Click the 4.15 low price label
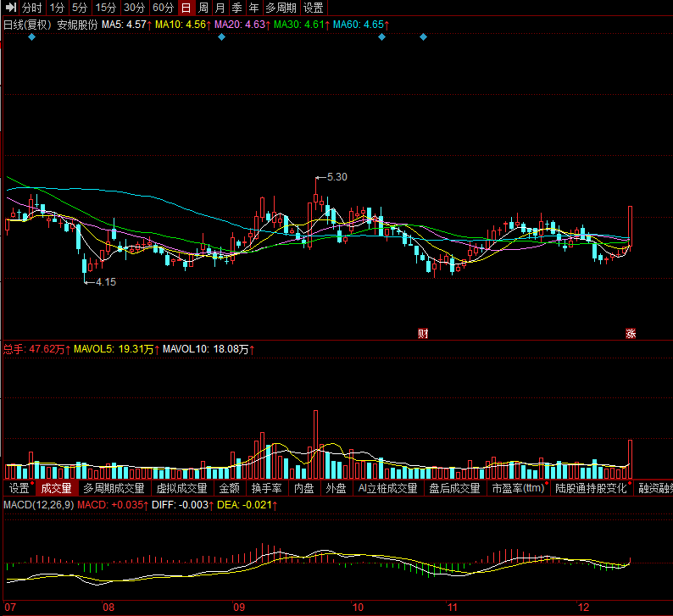 coord(105,282)
